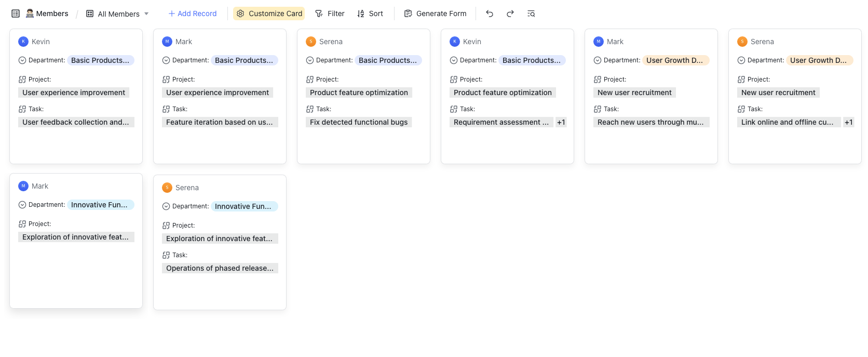Open the Customize Card settings
The height and width of the screenshot is (357, 868).
tap(269, 14)
